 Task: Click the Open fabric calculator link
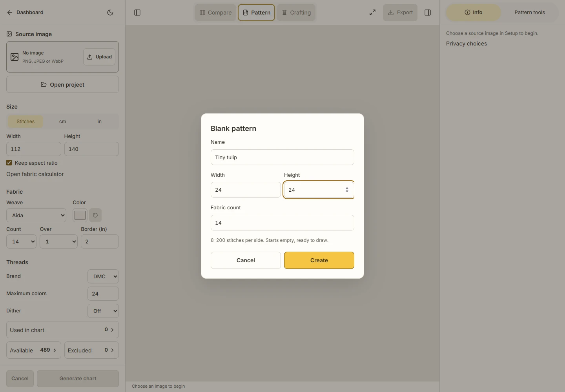[x=35, y=174]
